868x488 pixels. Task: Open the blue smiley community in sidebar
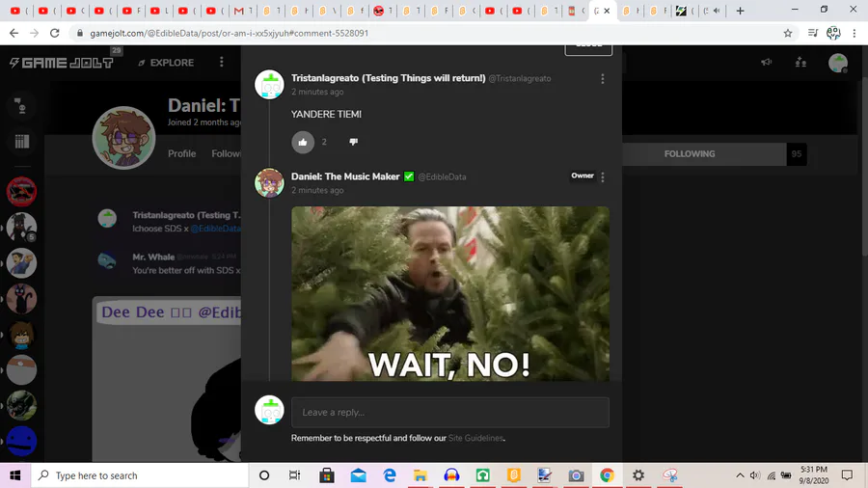pos(21,441)
